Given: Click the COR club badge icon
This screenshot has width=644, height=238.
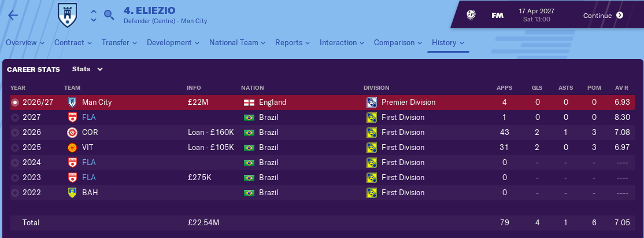Looking at the screenshot, I should (x=72, y=133).
